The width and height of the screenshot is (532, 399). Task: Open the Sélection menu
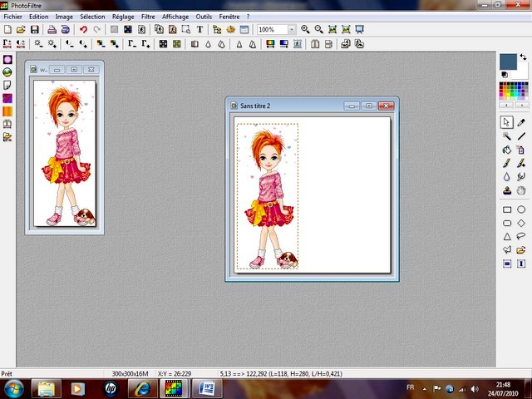pyautogui.click(x=92, y=17)
